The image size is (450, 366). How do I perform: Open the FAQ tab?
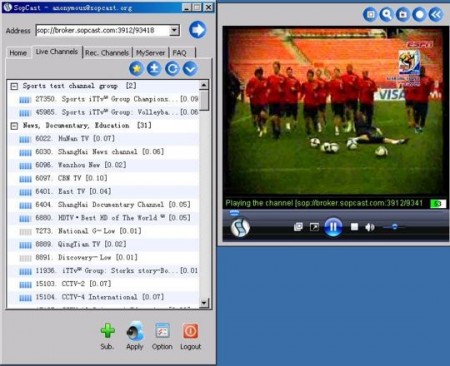(180, 53)
